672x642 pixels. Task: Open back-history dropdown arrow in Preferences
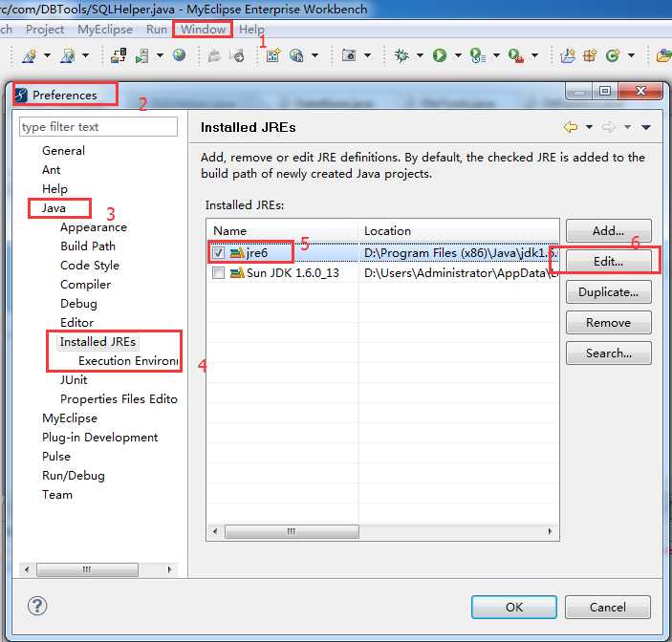[589, 127]
